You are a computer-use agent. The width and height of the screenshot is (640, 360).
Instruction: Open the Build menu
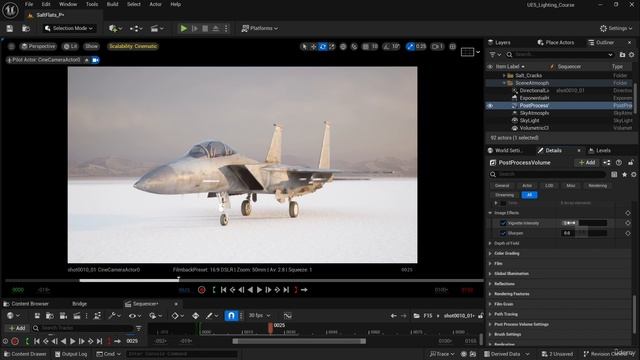[112, 4]
